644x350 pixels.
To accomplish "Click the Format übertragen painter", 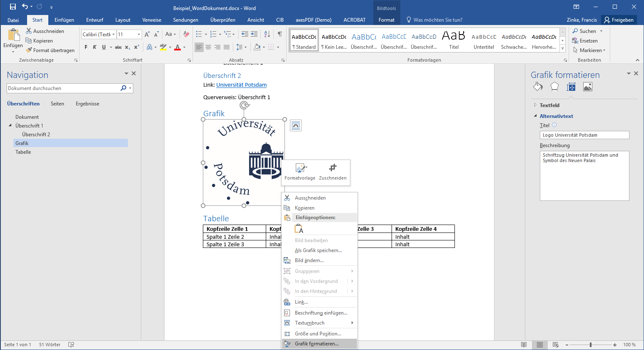I will [x=50, y=50].
